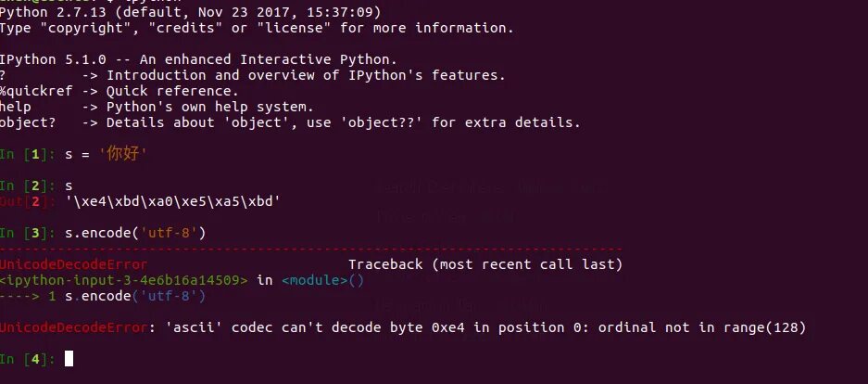Screen dimensions: 868x384
Task: Click the s.encode('utf-8') command at In [3]
Action: pos(135,234)
